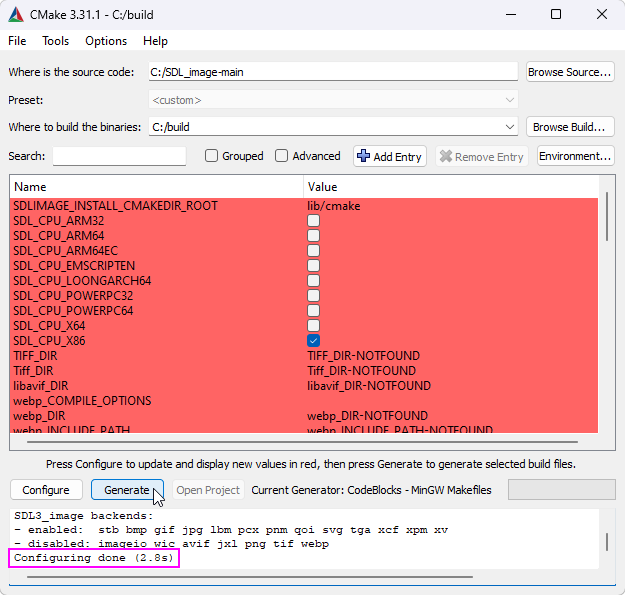Click the CMake logo icon in title bar

(16, 15)
